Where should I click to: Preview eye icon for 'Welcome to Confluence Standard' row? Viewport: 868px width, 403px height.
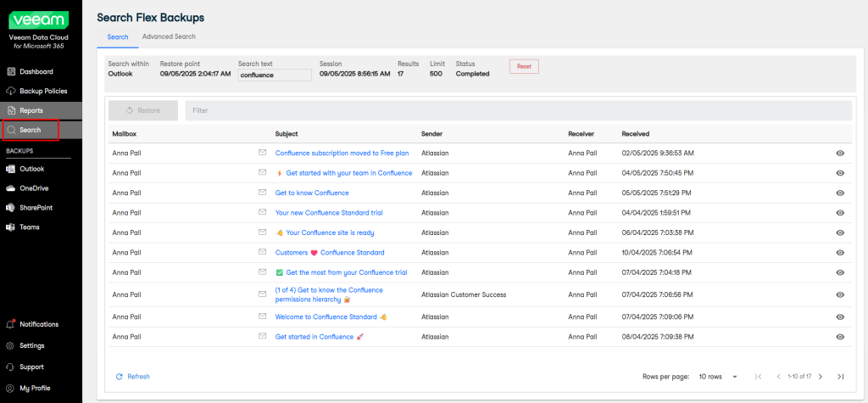tap(840, 317)
